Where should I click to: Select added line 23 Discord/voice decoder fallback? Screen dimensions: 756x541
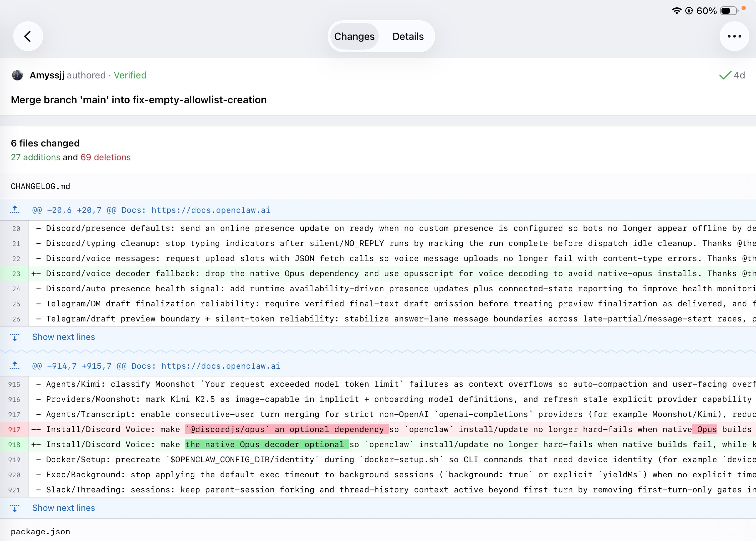pyautogui.click(x=378, y=274)
